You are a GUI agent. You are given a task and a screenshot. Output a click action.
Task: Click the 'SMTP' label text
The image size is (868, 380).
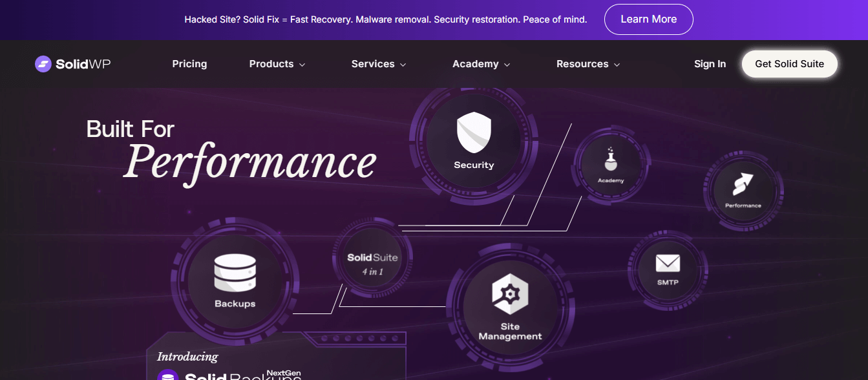pyautogui.click(x=668, y=282)
